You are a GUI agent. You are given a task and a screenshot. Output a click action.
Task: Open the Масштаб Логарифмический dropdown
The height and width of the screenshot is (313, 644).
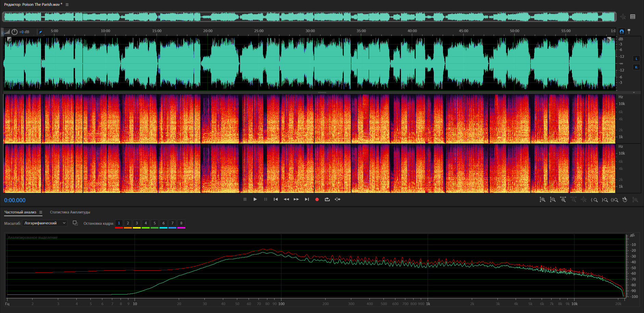coord(45,223)
